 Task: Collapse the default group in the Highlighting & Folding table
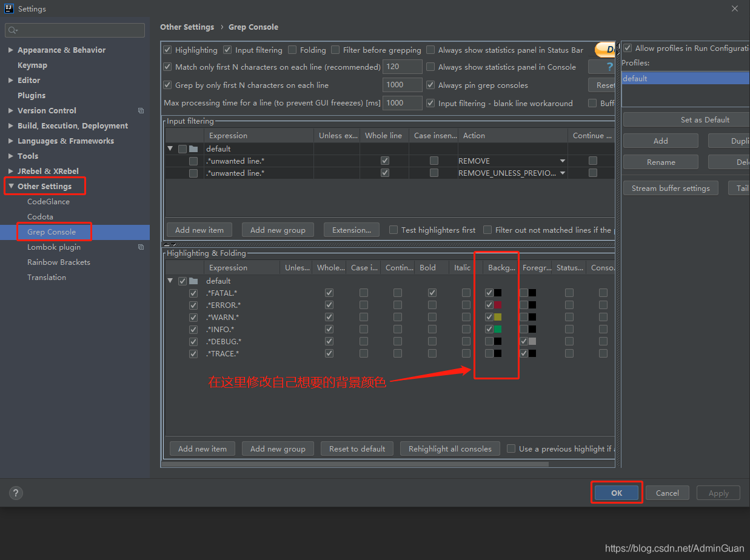(170, 281)
